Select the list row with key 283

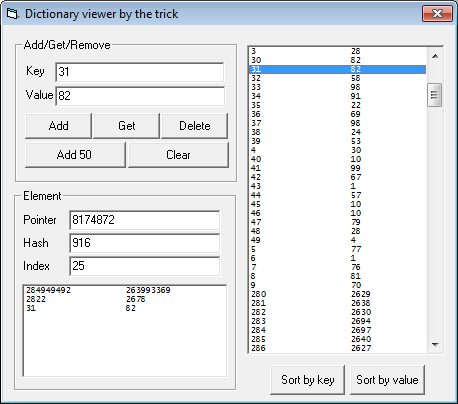[338, 321]
